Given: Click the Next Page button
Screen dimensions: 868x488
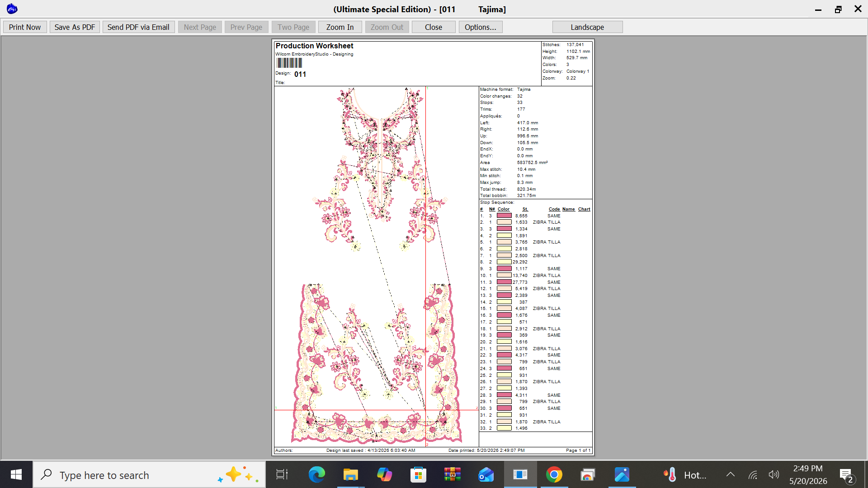Looking at the screenshot, I should 200,27.
